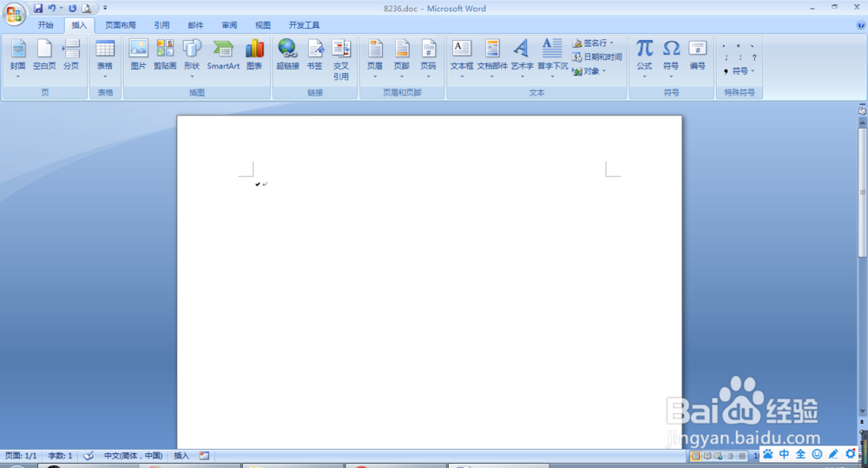The image size is (868, 468).
Task: Toggle IME Chinese/English mode (中)
Action: [x=785, y=454]
